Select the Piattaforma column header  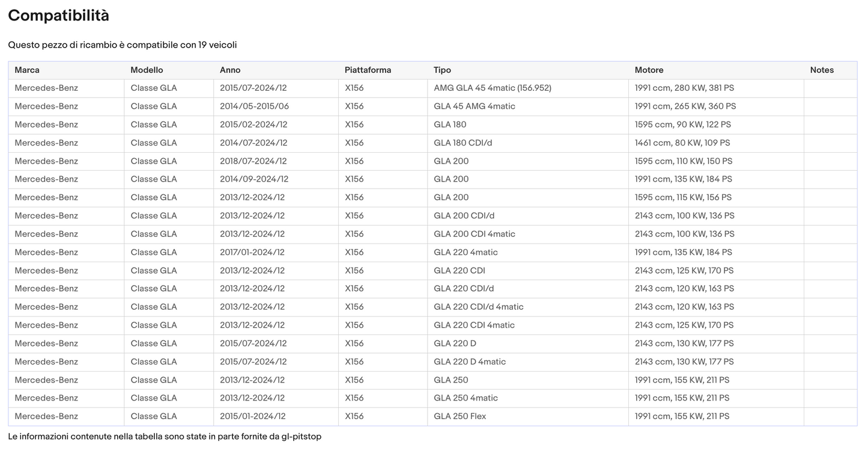click(x=368, y=70)
